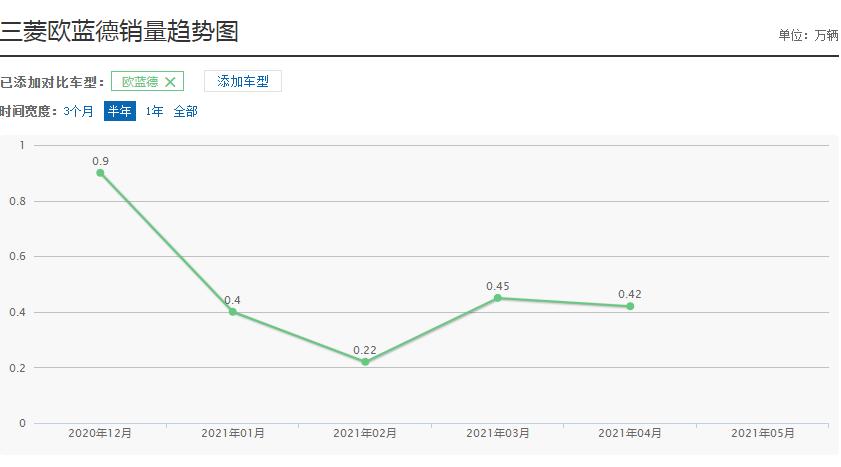841x467 pixels.
Task: Switch the time range to 1年
Action: 154,111
